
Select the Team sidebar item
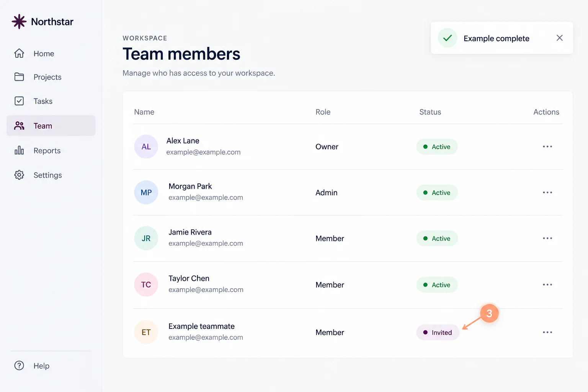click(51, 126)
